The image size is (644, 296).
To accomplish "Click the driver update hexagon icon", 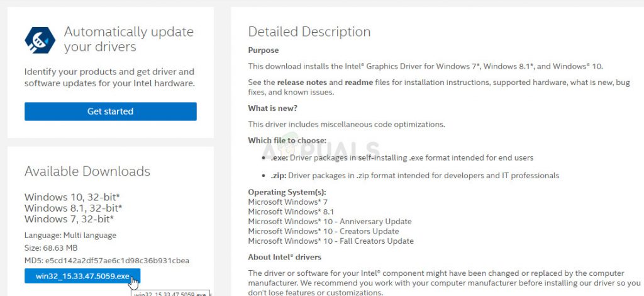I will [40, 40].
